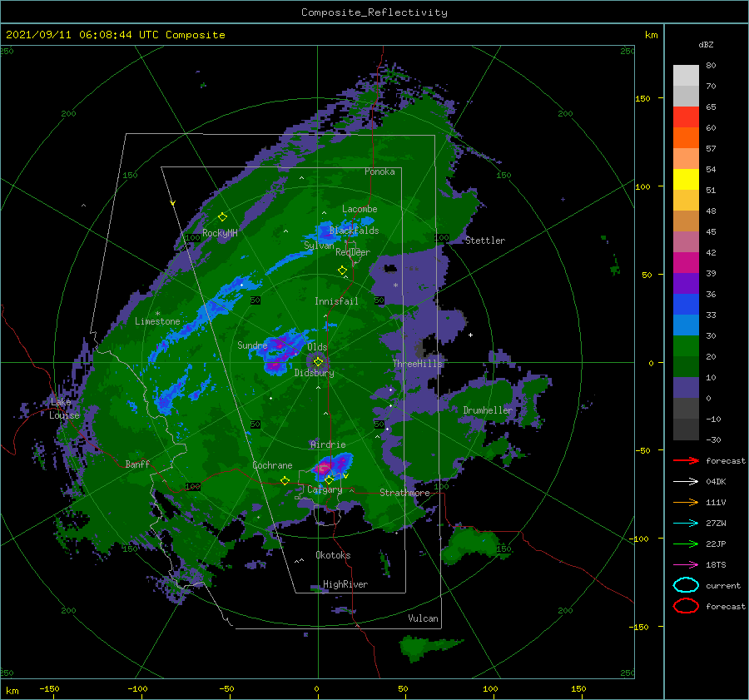Click yellow diamond marker below Cochrane

click(x=285, y=480)
